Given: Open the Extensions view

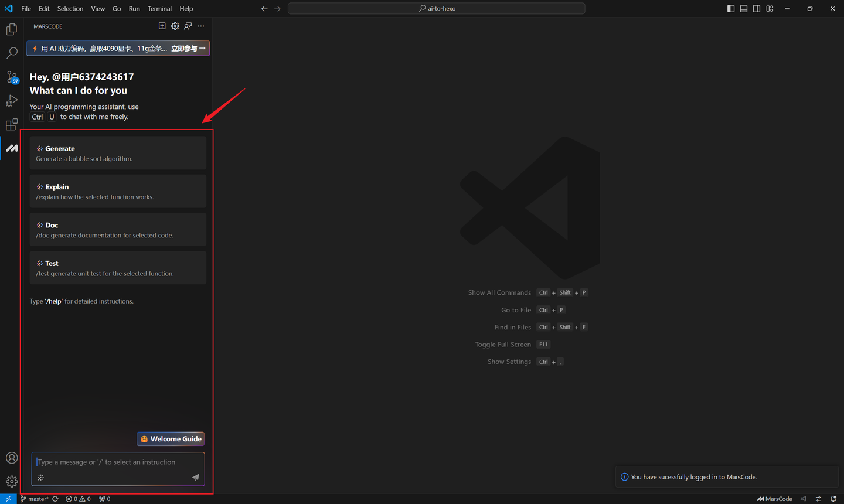Looking at the screenshot, I should [12, 125].
